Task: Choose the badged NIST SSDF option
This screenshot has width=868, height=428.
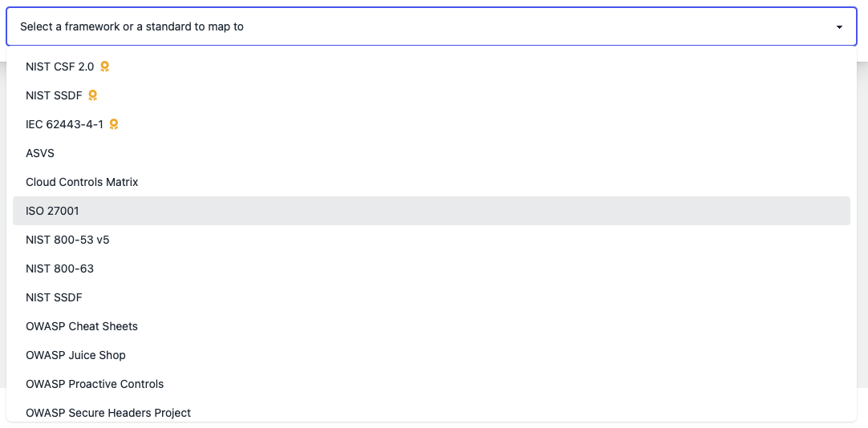Action: point(54,95)
